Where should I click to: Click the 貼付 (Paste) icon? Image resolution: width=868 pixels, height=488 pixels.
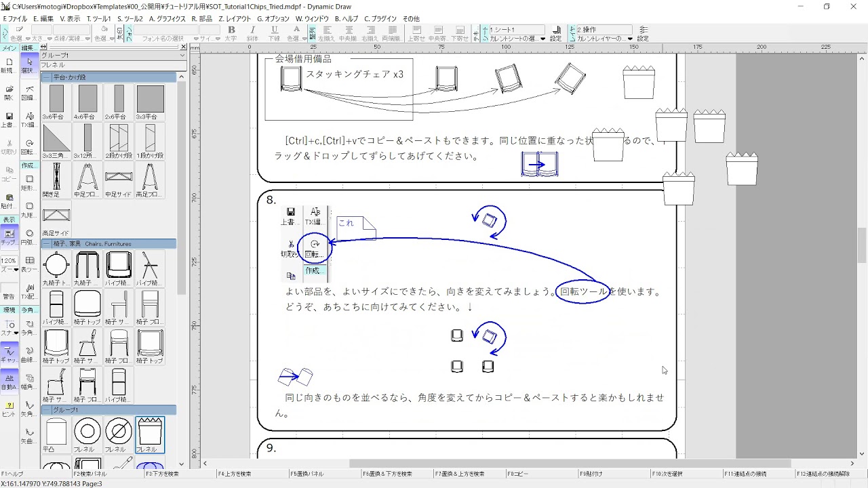9,201
